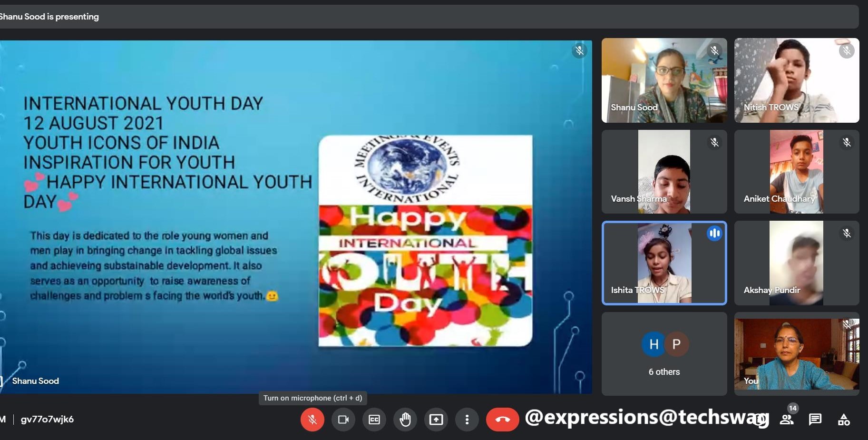
Task: Click the Shanu Sood label on the presentation
Action: (x=36, y=381)
